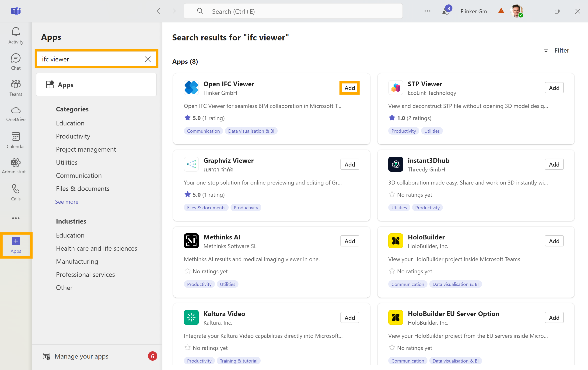The width and height of the screenshot is (588, 370).
Task: Go back with the back arrow
Action: pyautogui.click(x=159, y=11)
